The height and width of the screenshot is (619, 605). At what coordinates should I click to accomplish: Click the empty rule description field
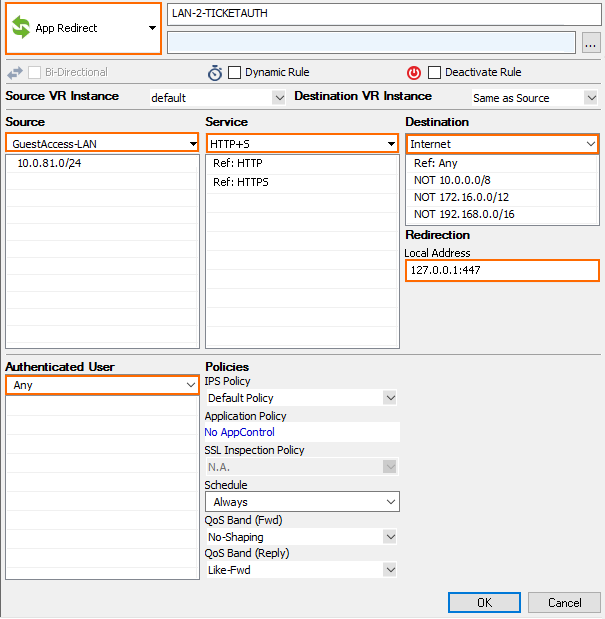[371, 43]
